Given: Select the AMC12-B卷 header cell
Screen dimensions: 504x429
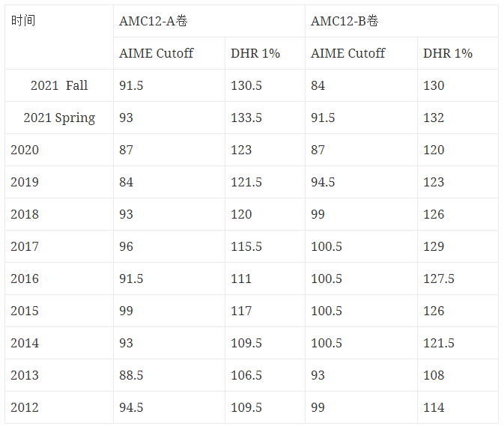Looking at the screenshot, I should (x=402, y=21).
